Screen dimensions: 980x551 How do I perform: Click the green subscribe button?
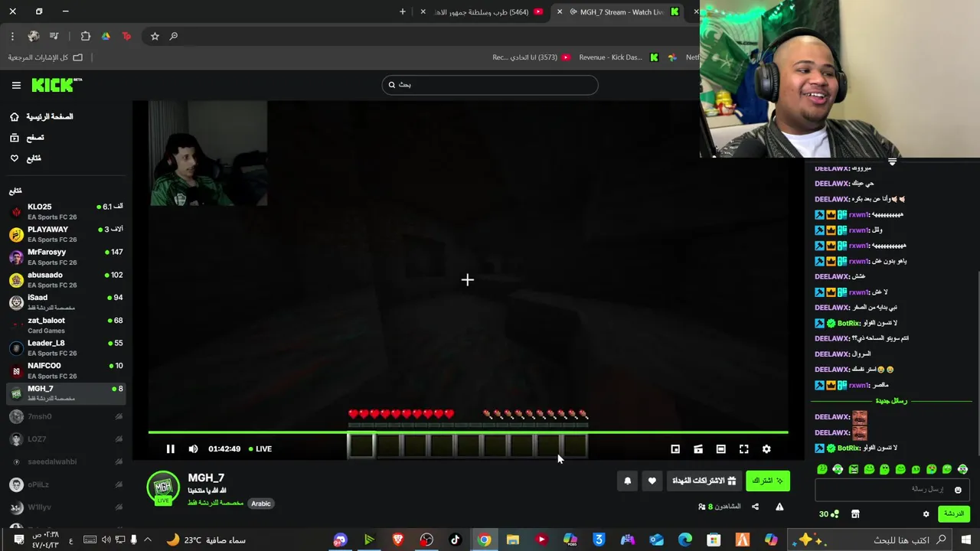pos(767,481)
